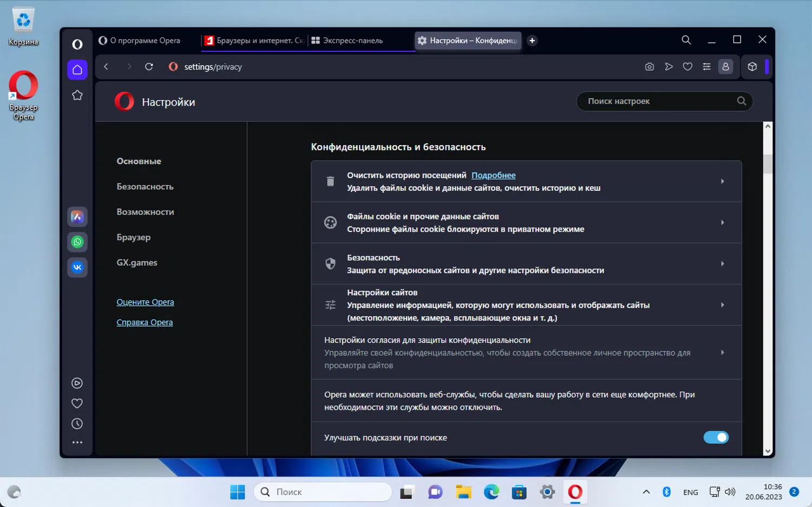Click the ENG language indicator
This screenshot has height=507, width=812.
[690, 492]
